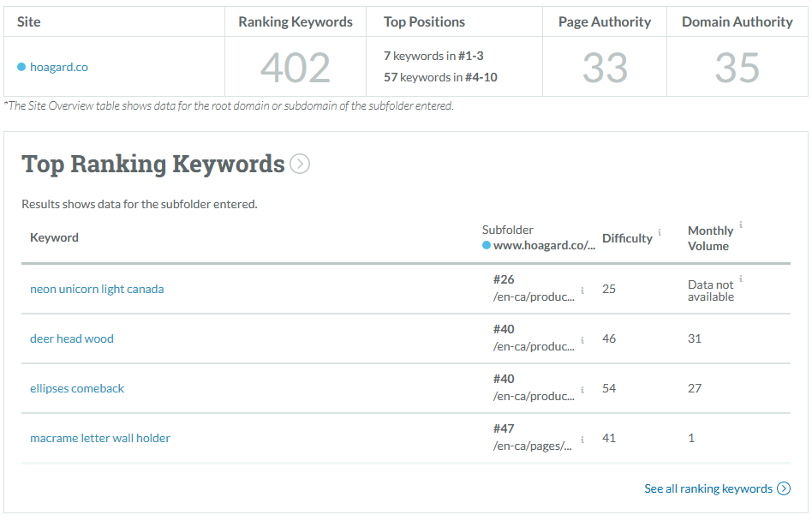Click '7 keywords in #1-3' text

click(x=433, y=56)
